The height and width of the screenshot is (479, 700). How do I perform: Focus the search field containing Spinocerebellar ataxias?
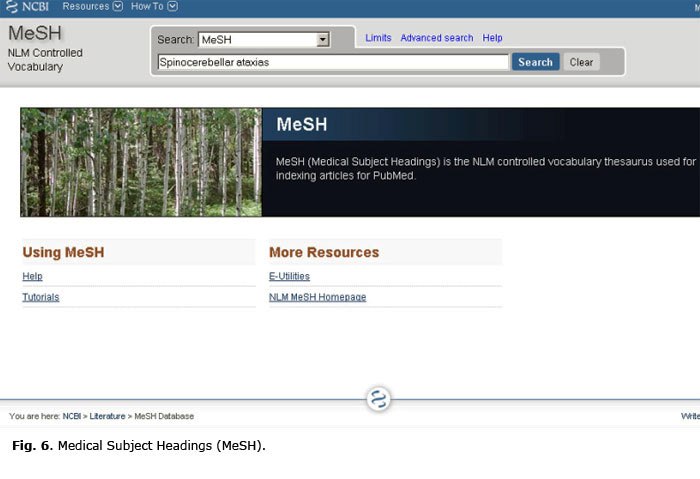tap(332, 62)
